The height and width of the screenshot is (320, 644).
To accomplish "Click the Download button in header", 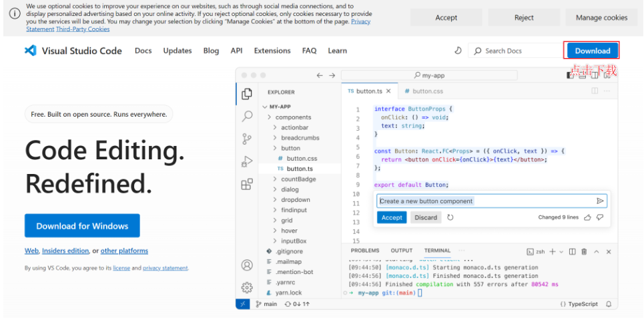I will click(592, 51).
